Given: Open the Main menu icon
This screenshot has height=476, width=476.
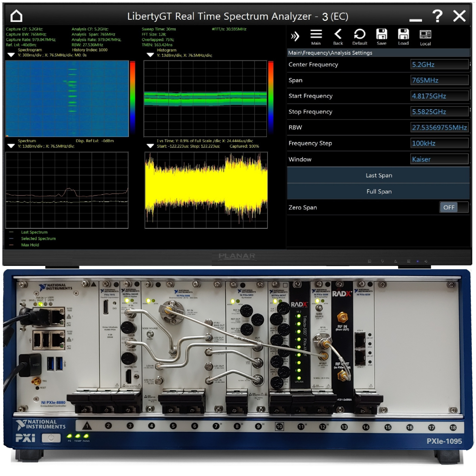Looking at the screenshot, I should pos(316,34).
